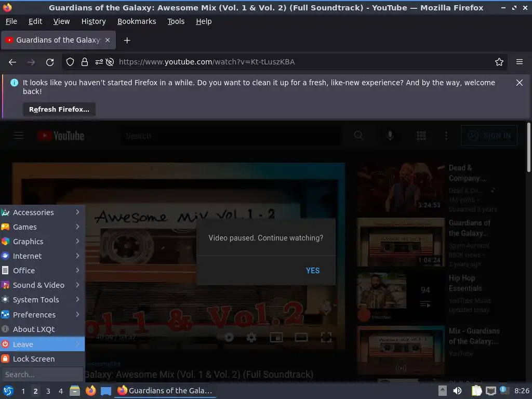
Task: Choose Lock Screen from the menu
Action: pos(43,359)
